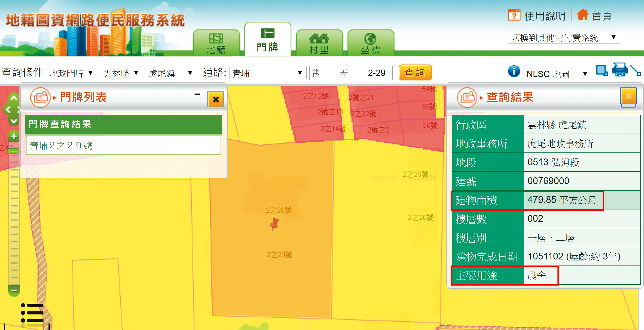This screenshot has height=330, width=644.
Task: Open the 使用說明 help icon
Action: point(514,15)
